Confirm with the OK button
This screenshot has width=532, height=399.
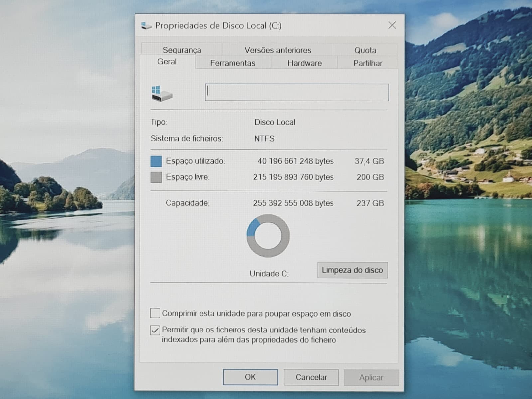(250, 377)
